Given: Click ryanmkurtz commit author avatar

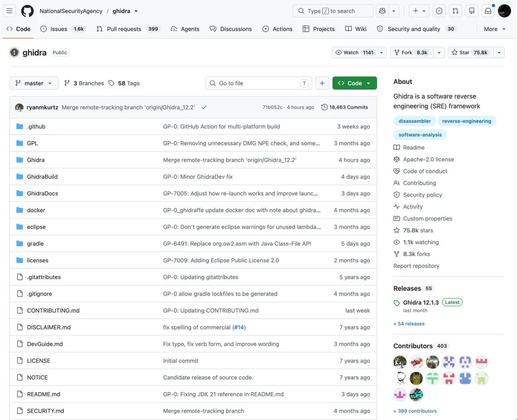Looking at the screenshot, I should click(x=19, y=107).
